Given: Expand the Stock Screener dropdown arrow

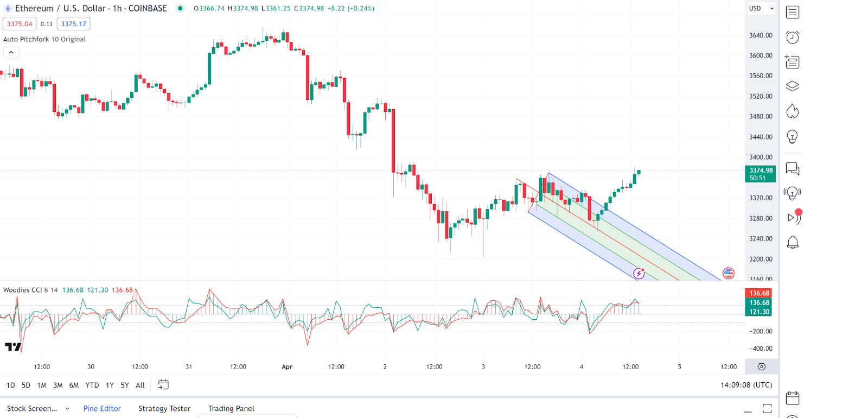Looking at the screenshot, I should tap(67, 409).
